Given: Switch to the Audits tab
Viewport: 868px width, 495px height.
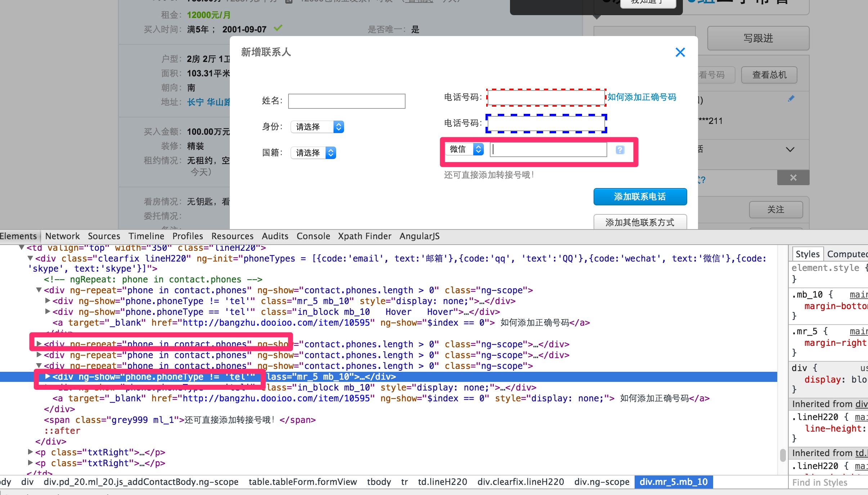Looking at the screenshot, I should point(275,236).
